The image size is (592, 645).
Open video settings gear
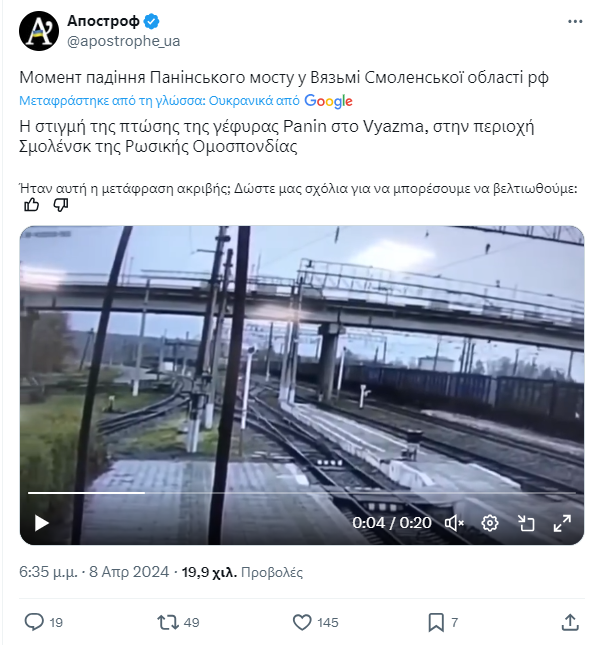pyautogui.click(x=490, y=523)
